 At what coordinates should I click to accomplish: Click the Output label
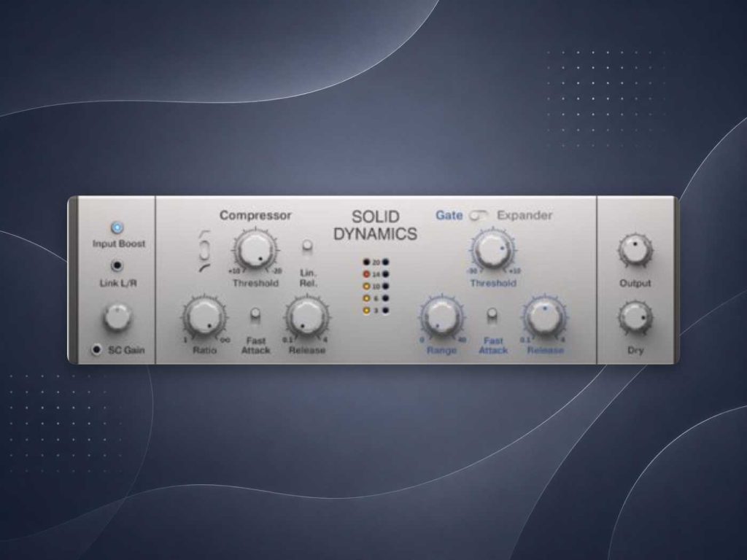[635, 284]
